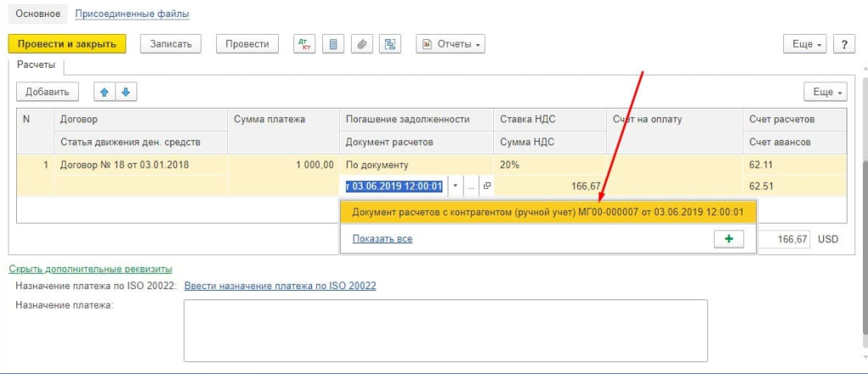Viewport: 868px width, 374px height.
Task: Click the document structure icon in toolbar
Action: pos(390,44)
